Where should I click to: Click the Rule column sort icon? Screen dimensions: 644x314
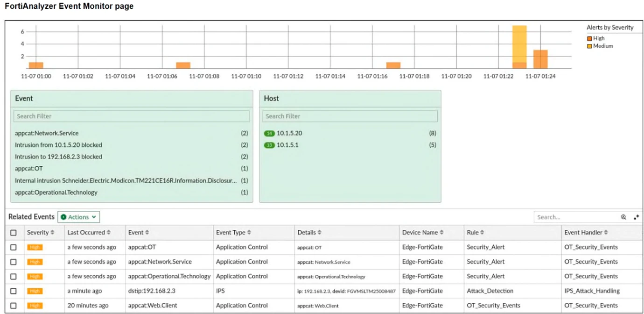click(482, 233)
